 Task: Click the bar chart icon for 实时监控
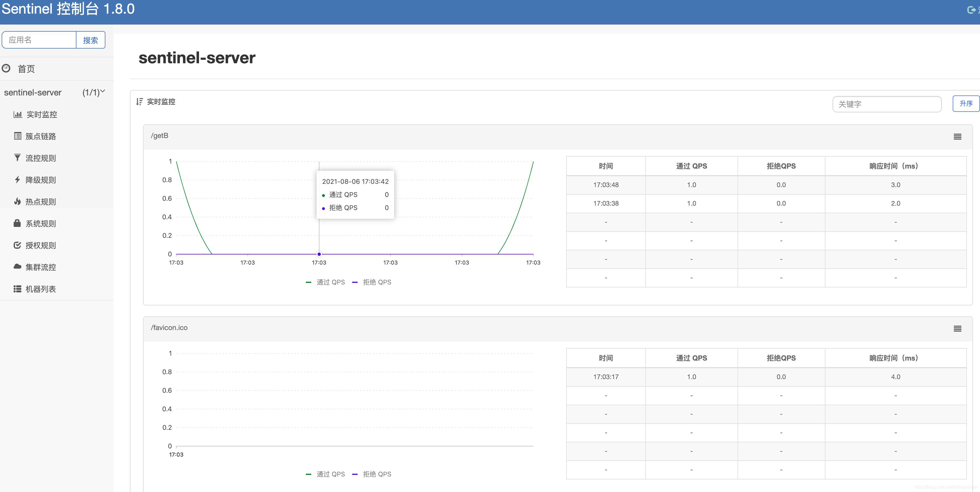click(x=17, y=115)
